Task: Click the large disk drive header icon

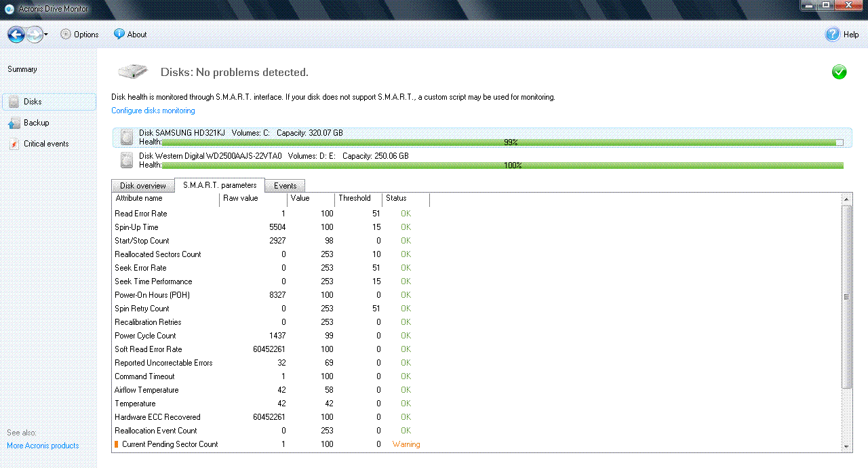Action: (x=133, y=71)
